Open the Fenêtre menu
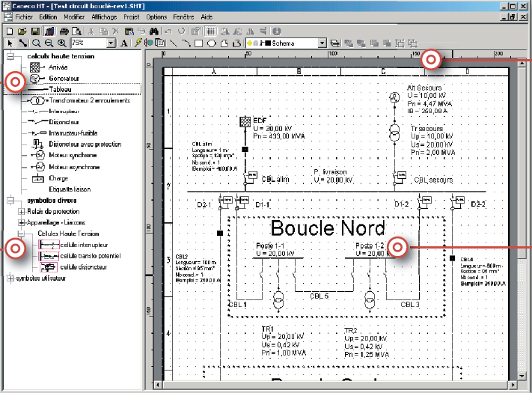The height and width of the screenshot is (393, 532). (183, 17)
